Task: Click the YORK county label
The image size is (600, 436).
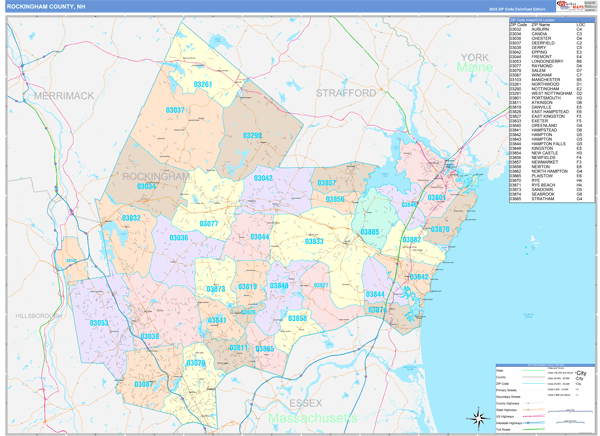Action: [474, 57]
